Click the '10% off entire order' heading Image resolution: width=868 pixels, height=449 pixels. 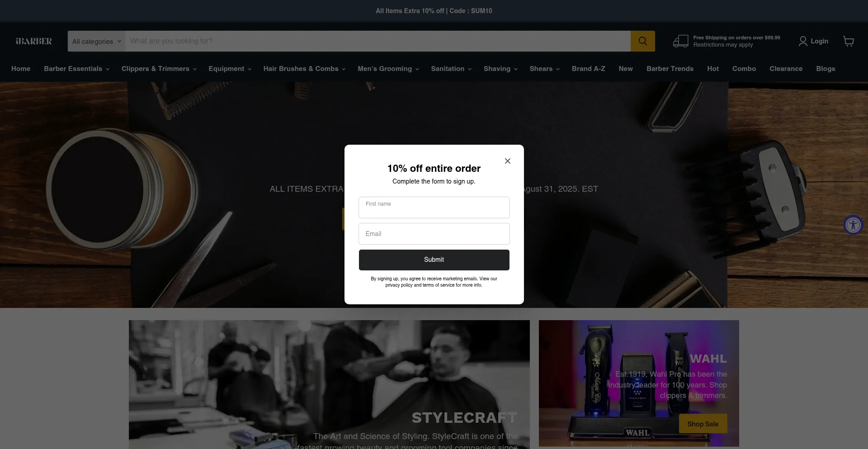pos(434,168)
